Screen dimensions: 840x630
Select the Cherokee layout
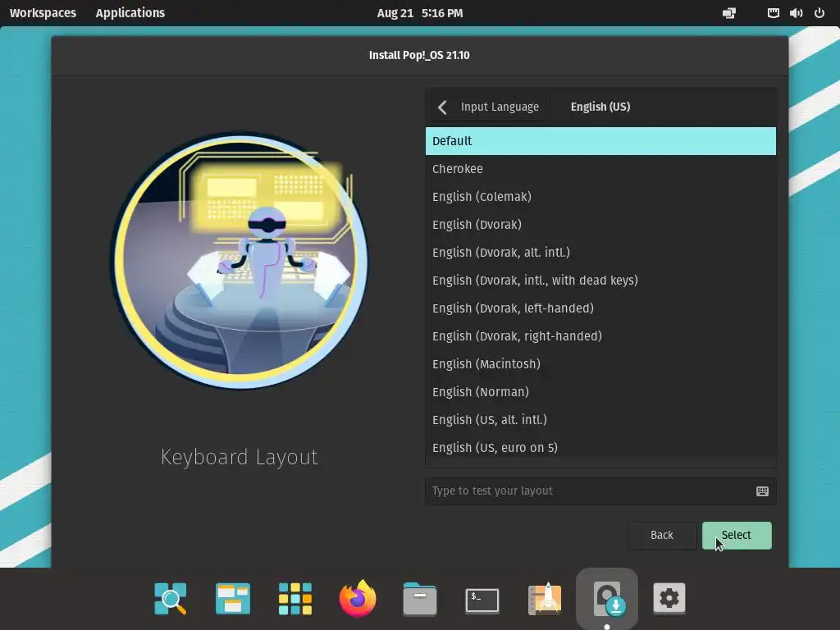600,169
